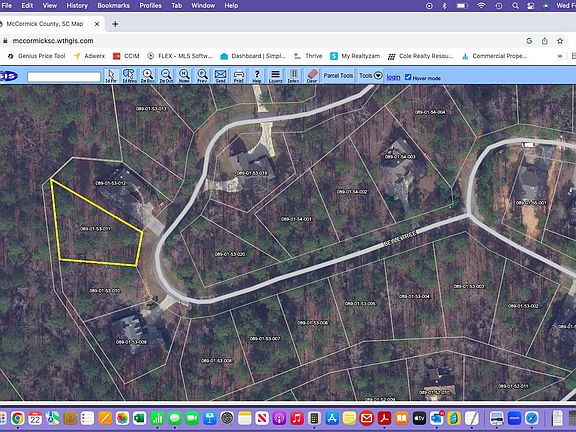The height and width of the screenshot is (432, 576).
Task: Open the Thrive bookmark
Action: point(308,56)
